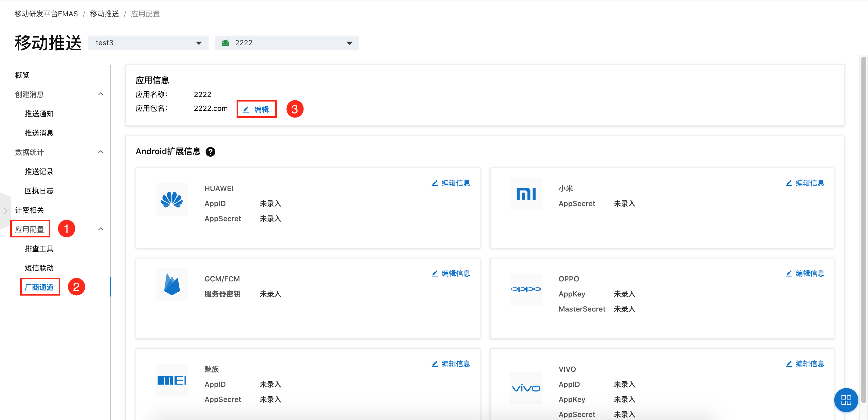Click the HUAWEI AppID 未录入 value

270,203
